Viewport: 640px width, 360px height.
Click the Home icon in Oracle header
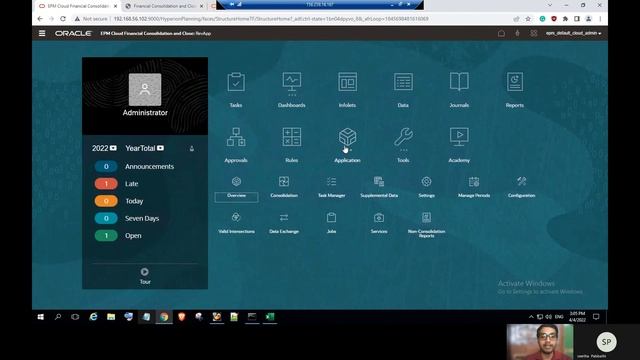501,33
